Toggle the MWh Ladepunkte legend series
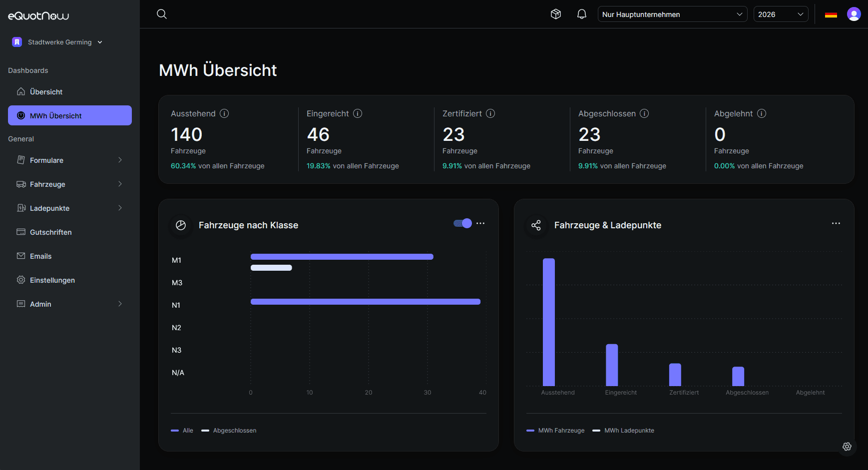This screenshot has width=868, height=470. point(623,431)
